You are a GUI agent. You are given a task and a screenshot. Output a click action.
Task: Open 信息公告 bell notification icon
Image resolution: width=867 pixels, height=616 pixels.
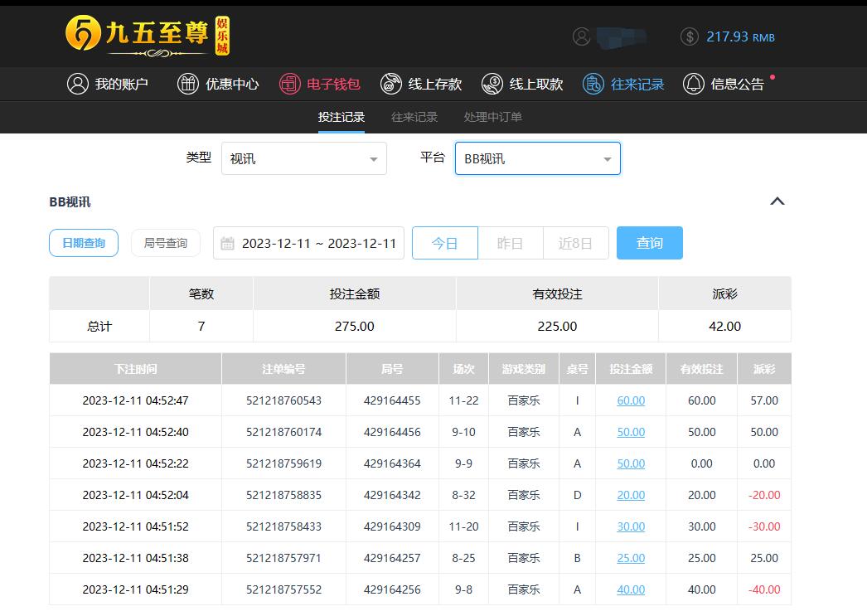click(x=693, y=84)
